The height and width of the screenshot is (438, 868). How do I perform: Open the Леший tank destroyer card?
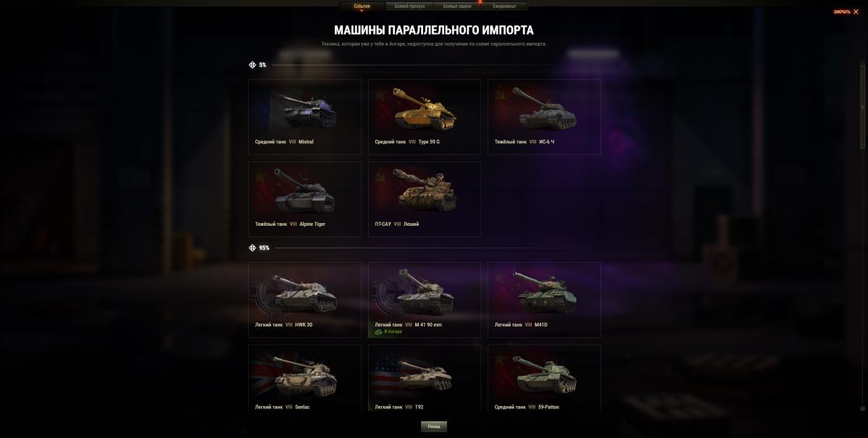425,199
